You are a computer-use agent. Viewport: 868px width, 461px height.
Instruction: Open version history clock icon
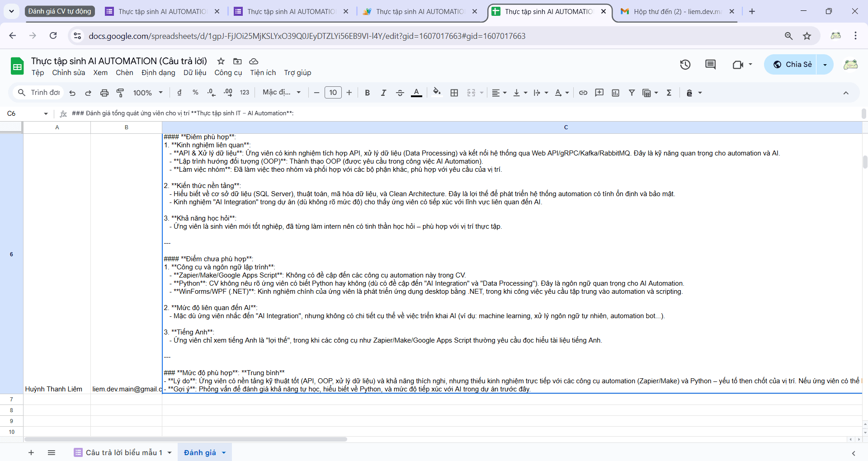[x=685, y=65]
